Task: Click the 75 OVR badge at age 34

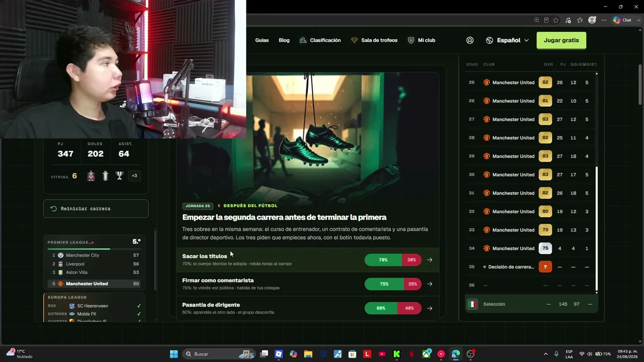Action: (x=545, y=248)
